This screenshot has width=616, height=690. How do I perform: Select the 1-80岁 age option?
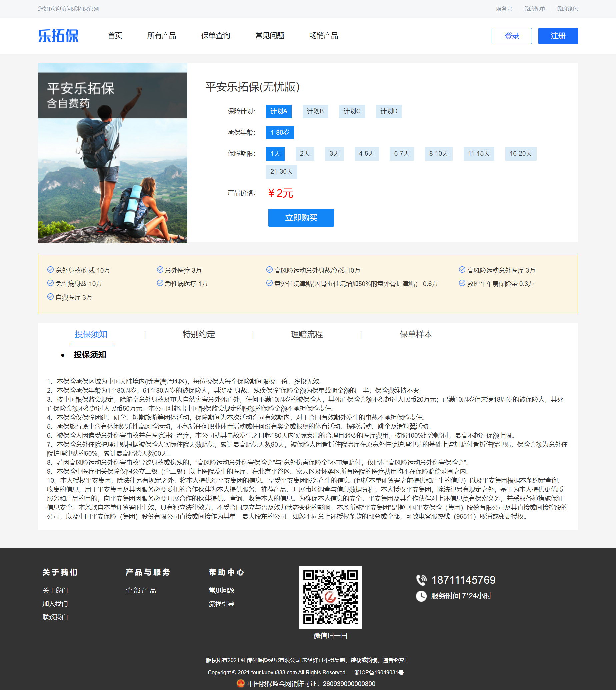click(x=280, y=133)
